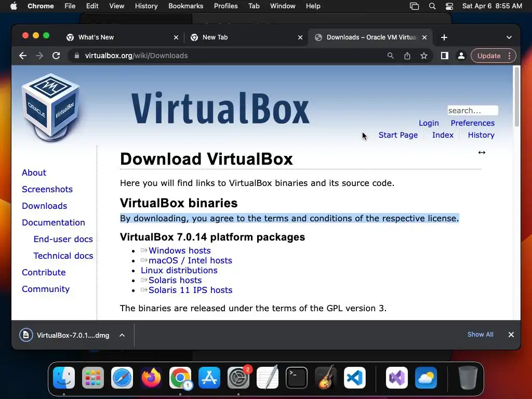Viewport: 532px width, 399px height.
Task: Open the Index link
Action: (443, 135)
